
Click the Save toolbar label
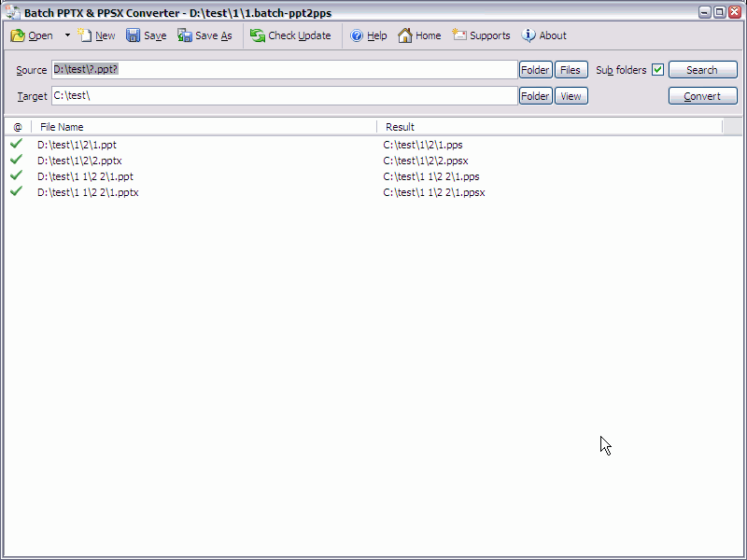pyautogui.click(x=155, y=35)
